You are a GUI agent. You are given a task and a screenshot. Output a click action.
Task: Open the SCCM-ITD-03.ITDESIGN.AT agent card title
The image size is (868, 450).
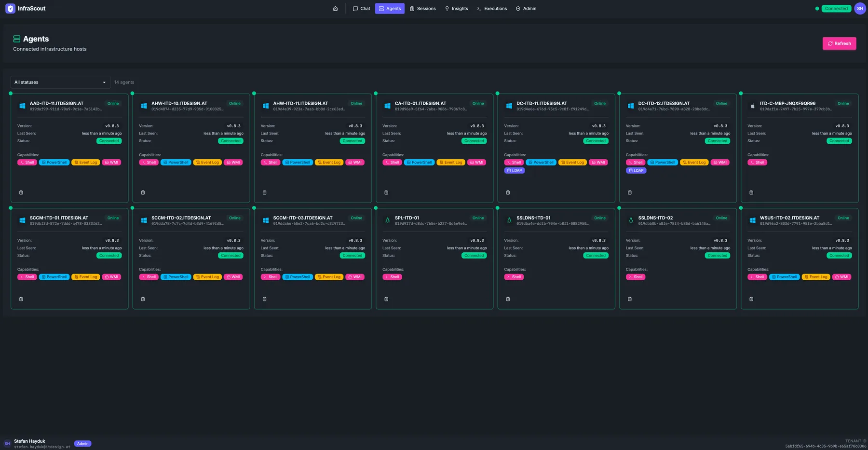(x=303, y=218)
